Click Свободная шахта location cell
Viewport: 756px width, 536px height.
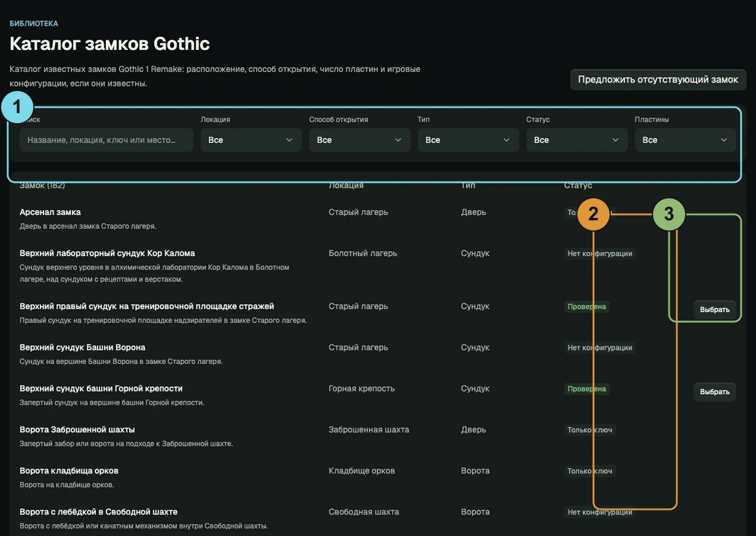[364, 511]
